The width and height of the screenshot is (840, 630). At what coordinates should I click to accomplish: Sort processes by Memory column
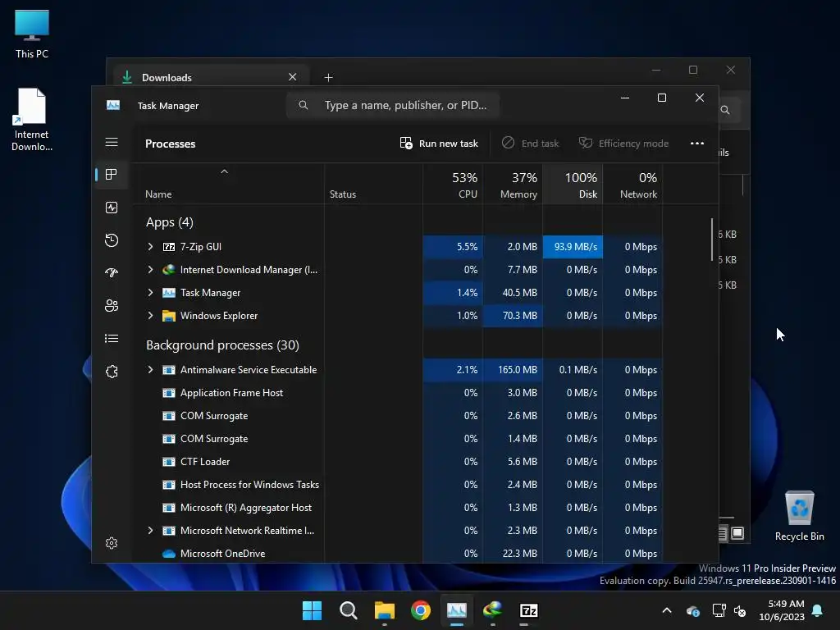coord(513,185)
